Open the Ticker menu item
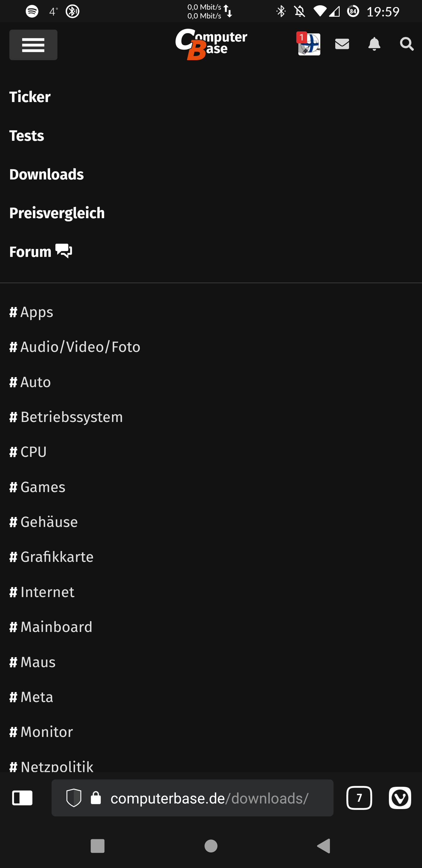The image size is (422, 868). click(30, 97)
